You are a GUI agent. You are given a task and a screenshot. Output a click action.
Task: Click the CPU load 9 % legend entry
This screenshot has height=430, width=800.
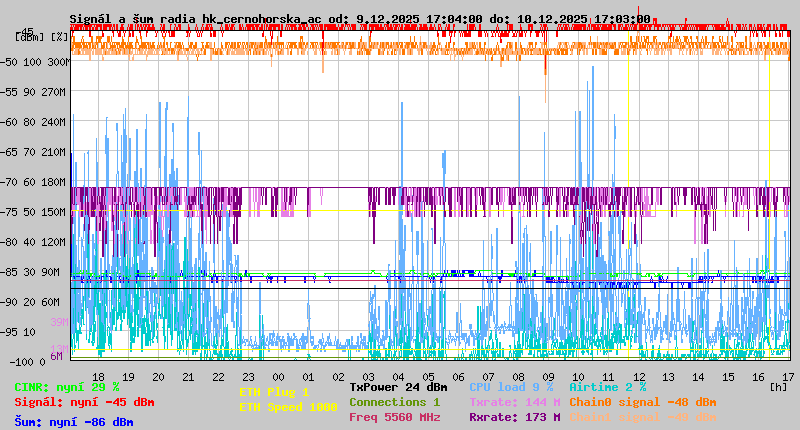pyautogui.click(x=511, y=387)
